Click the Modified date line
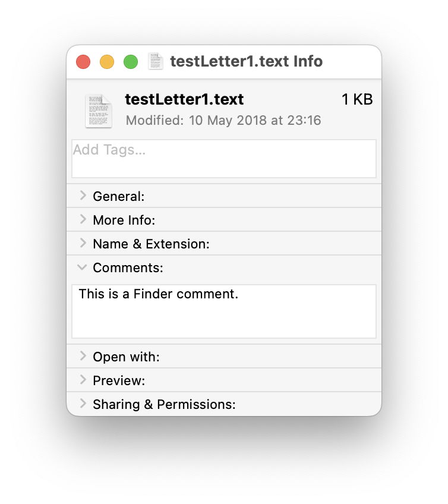Screen dimensions: 448x504 pos(223,121)
